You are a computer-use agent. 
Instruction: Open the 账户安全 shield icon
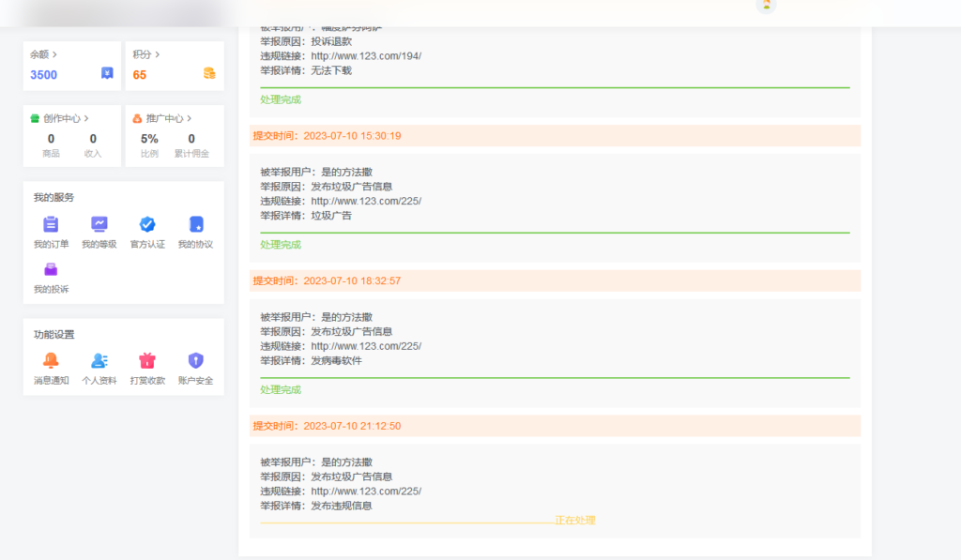tap(195, 361)
